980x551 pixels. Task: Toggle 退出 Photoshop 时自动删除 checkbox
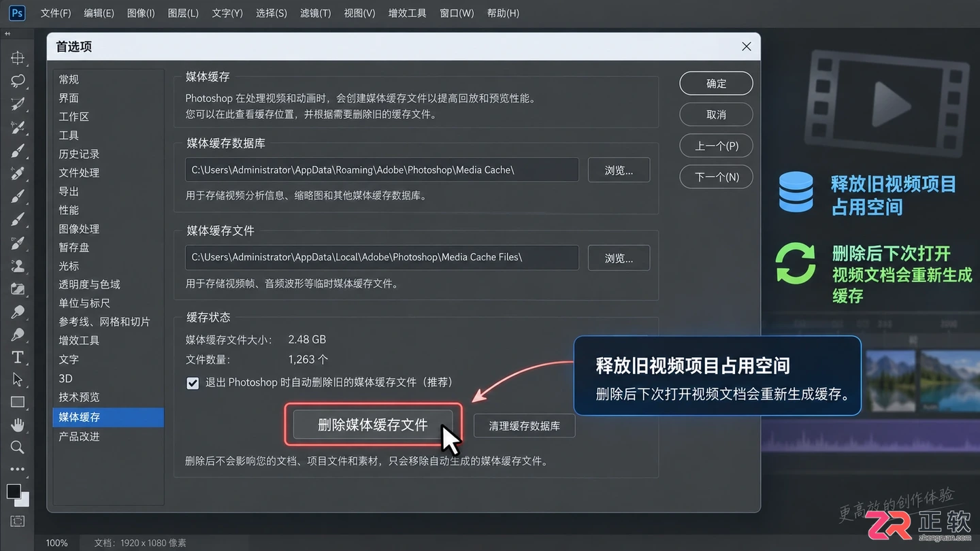(x=193, y=383)
